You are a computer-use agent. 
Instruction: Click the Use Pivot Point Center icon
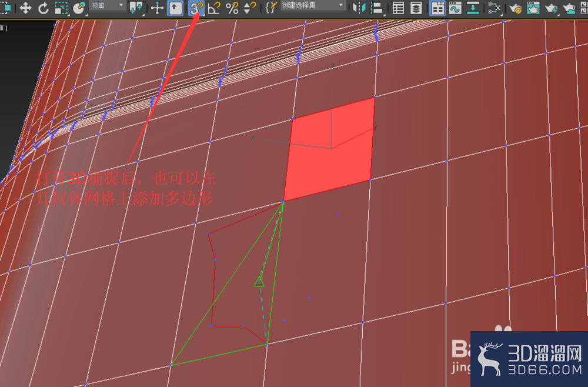(136, 8)
